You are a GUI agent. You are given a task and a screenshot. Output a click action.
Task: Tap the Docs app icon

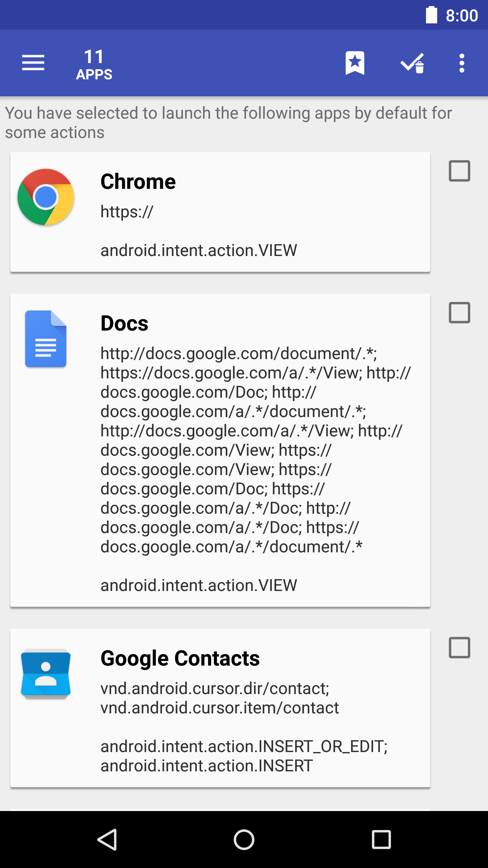coord(46,339)
